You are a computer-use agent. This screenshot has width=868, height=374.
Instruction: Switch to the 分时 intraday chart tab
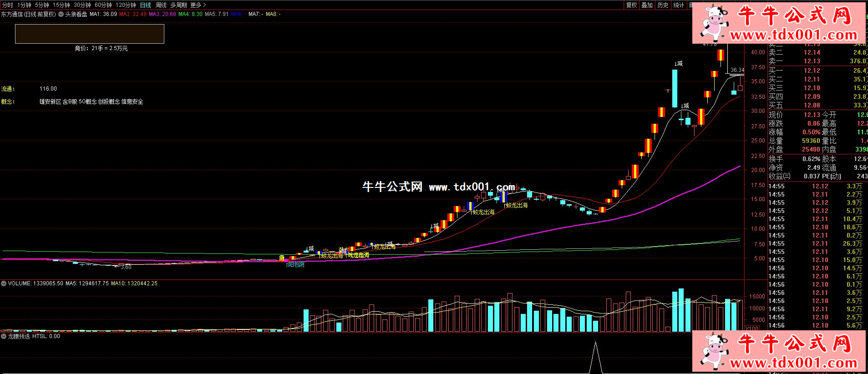[8, 5]
